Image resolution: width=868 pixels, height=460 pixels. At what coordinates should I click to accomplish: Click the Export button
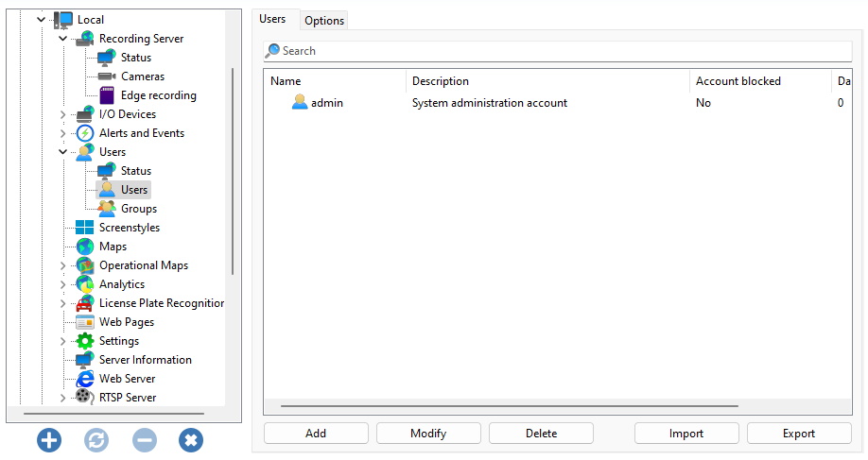[x=799, y=434]
